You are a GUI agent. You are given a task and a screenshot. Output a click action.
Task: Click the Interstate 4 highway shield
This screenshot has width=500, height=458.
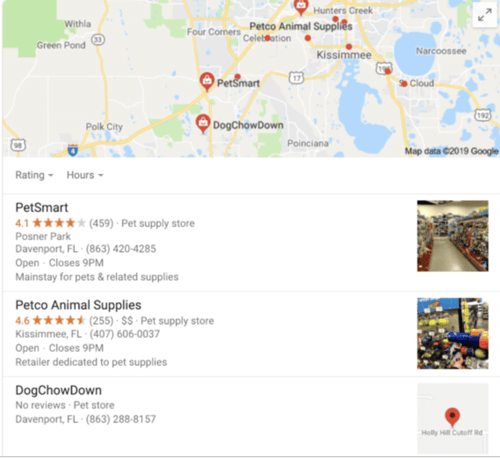click(x=73, y=150)
